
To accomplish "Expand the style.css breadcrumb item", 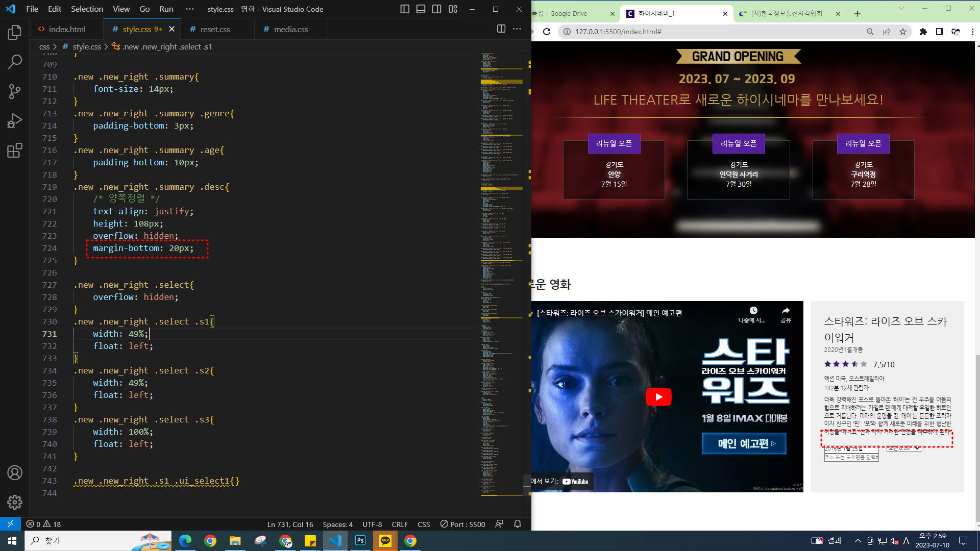I will [x=87, y=46].
